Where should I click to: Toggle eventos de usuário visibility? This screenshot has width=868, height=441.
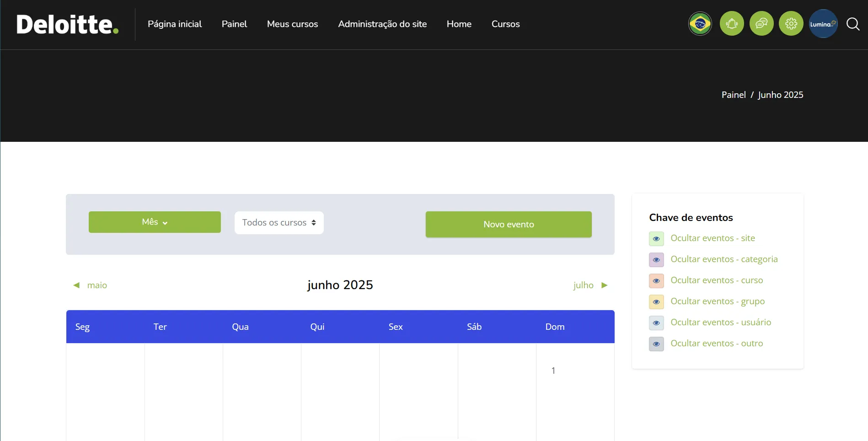(656, 323)
